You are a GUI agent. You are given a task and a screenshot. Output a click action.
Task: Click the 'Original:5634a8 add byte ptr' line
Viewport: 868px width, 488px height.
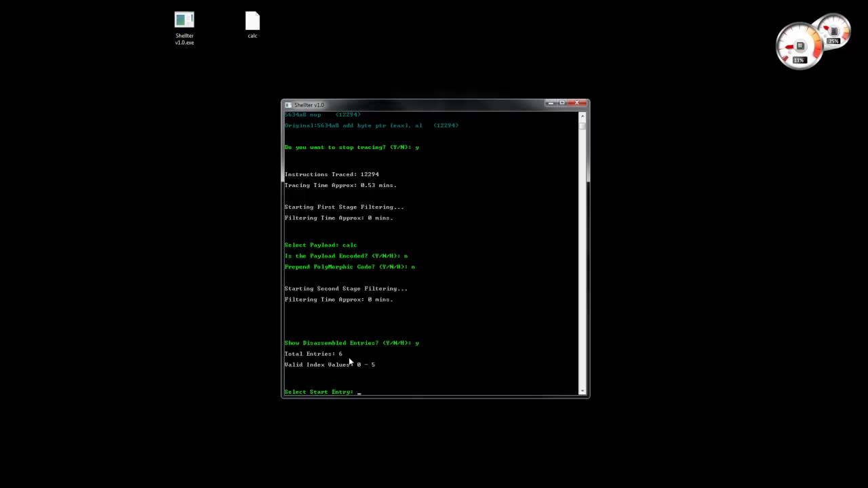tap(372, 125)
